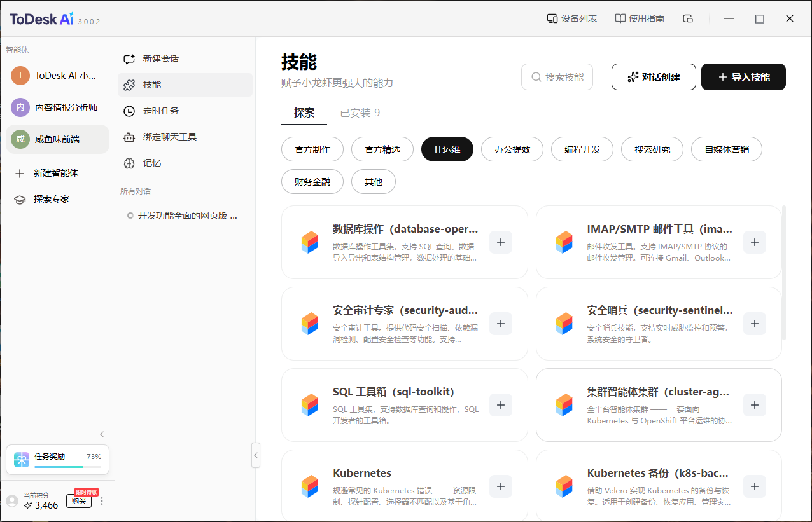Open 绑定聊天工具 from sidebar

pos(185,137)
